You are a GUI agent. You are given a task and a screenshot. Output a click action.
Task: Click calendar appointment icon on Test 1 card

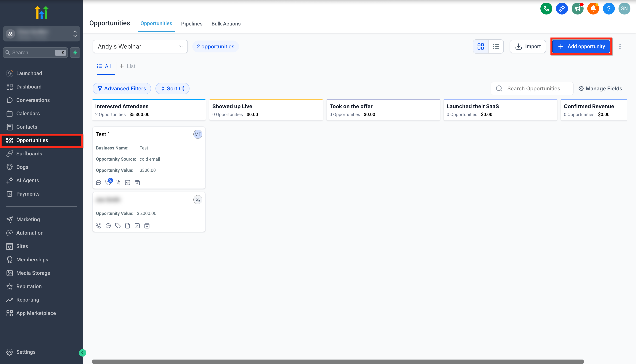(137, 183)
